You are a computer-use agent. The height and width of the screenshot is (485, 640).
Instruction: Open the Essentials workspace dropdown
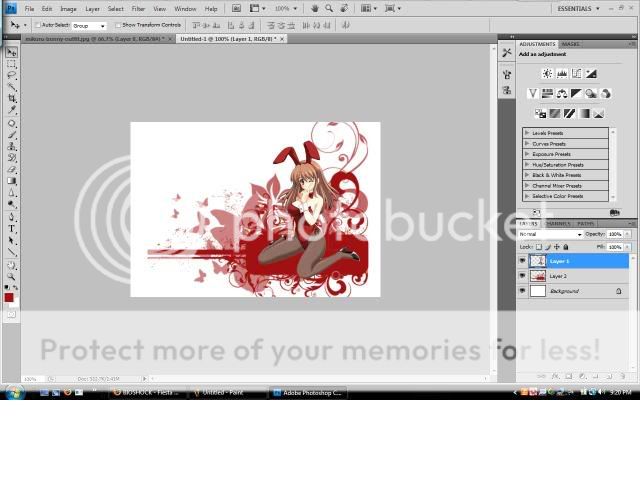pos(578,9)
